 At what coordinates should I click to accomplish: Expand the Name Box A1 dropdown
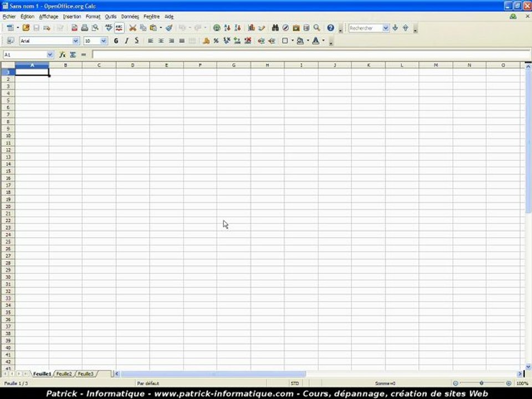coord(50,55)
